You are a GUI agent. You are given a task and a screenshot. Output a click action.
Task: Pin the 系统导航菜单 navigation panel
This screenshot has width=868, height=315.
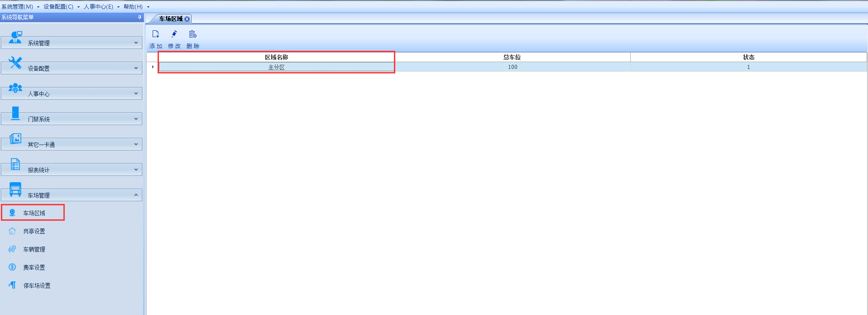tap(139, 17)
